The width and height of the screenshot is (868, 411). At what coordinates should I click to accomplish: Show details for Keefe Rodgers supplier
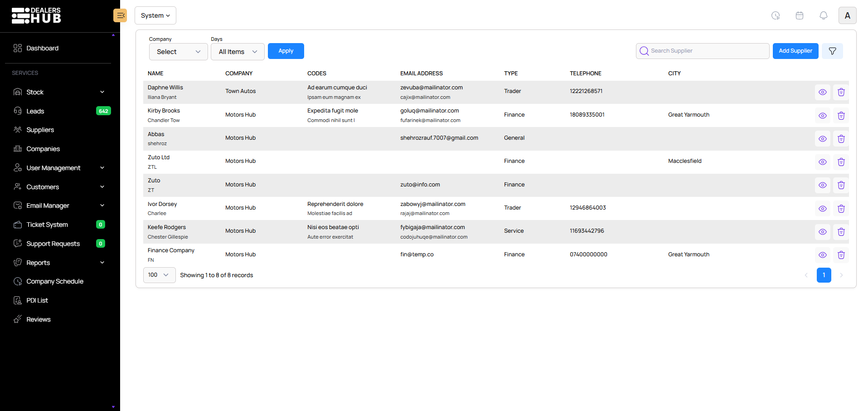coord(822,232)
